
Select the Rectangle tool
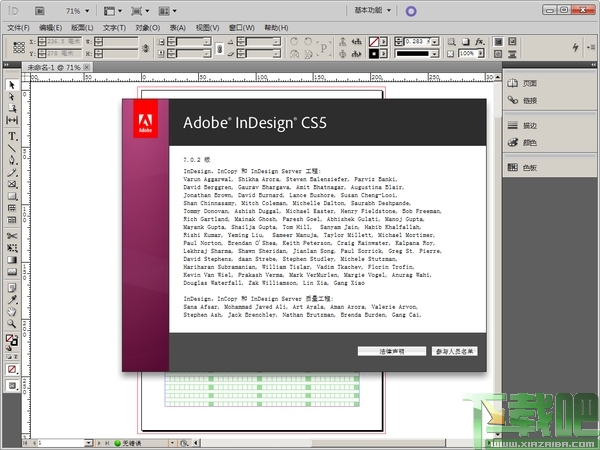(x=11, y=196)
